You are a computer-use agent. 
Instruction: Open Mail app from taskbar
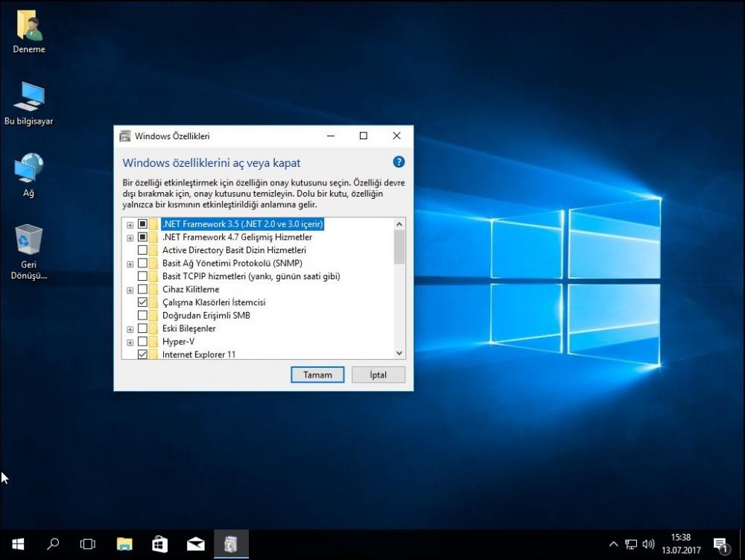pos(195,544)
